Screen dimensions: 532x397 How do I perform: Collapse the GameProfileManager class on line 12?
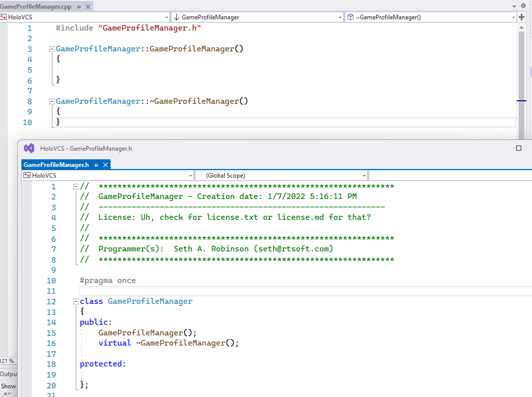click(75, 301)
